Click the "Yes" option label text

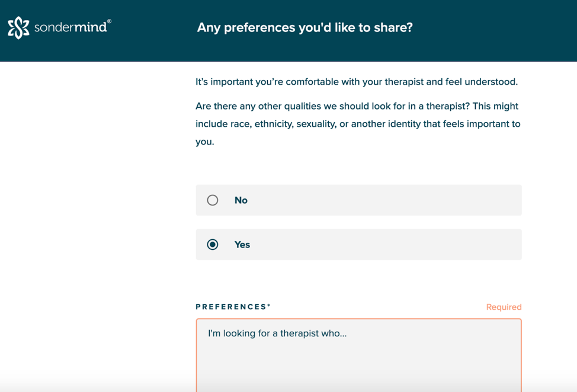[242, 245]
